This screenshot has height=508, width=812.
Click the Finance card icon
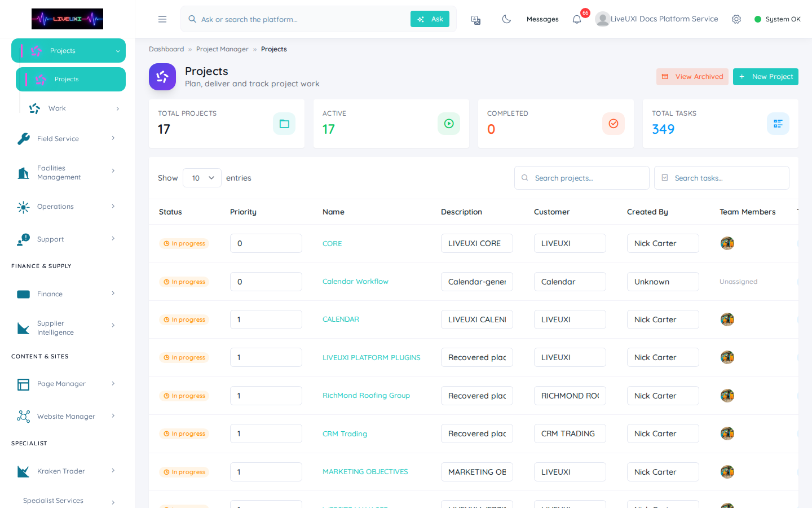tap(24, 294)
